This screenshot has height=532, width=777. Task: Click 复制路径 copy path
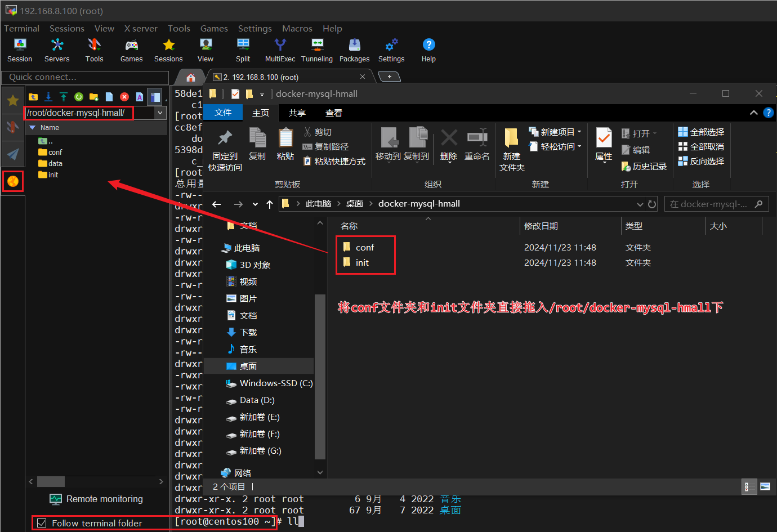click(x=326, y=146)
